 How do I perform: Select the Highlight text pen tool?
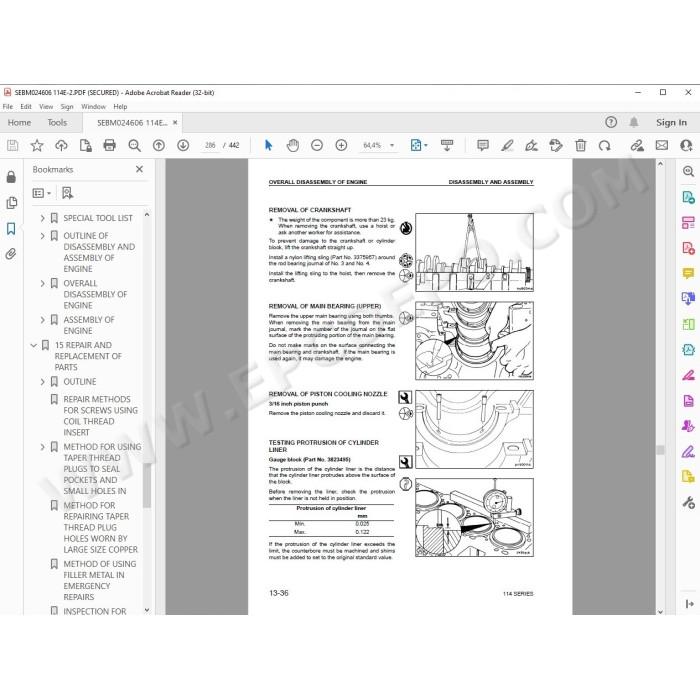[507, 145]
